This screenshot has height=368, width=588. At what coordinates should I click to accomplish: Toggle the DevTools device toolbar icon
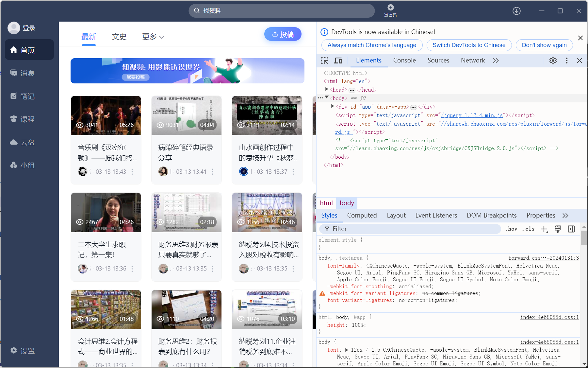tap(338, 61)
